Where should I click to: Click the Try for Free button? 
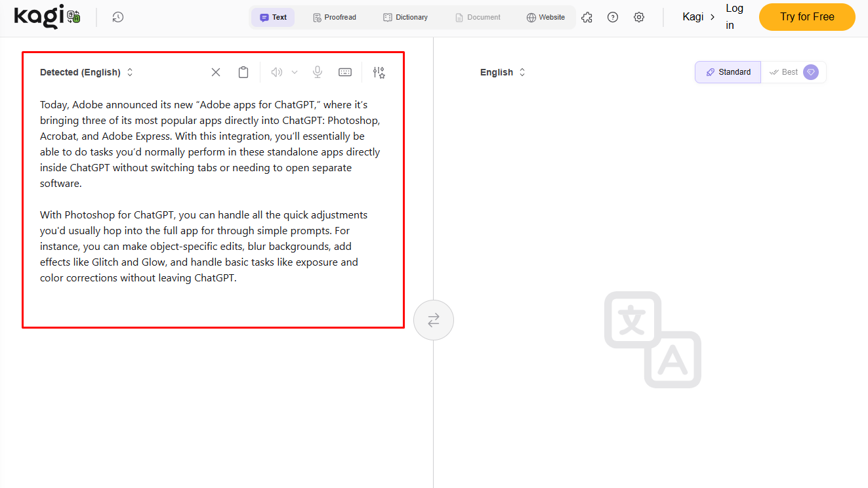(x=807, y=17)
